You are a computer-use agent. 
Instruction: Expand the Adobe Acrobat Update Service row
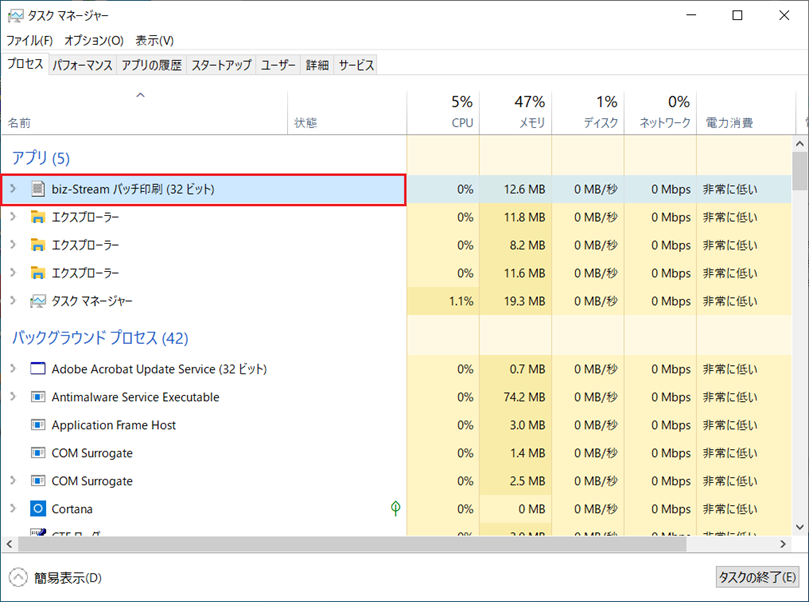point(13,368)
